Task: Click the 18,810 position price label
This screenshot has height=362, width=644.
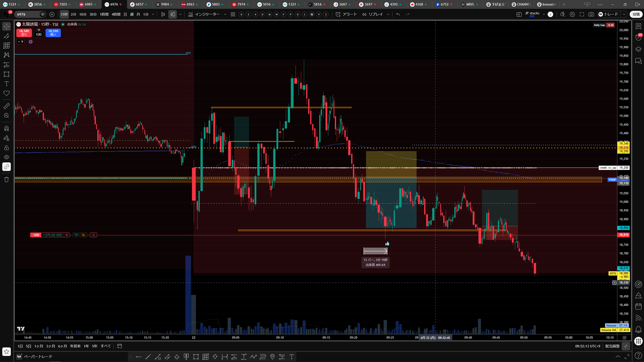Action: 624,235
